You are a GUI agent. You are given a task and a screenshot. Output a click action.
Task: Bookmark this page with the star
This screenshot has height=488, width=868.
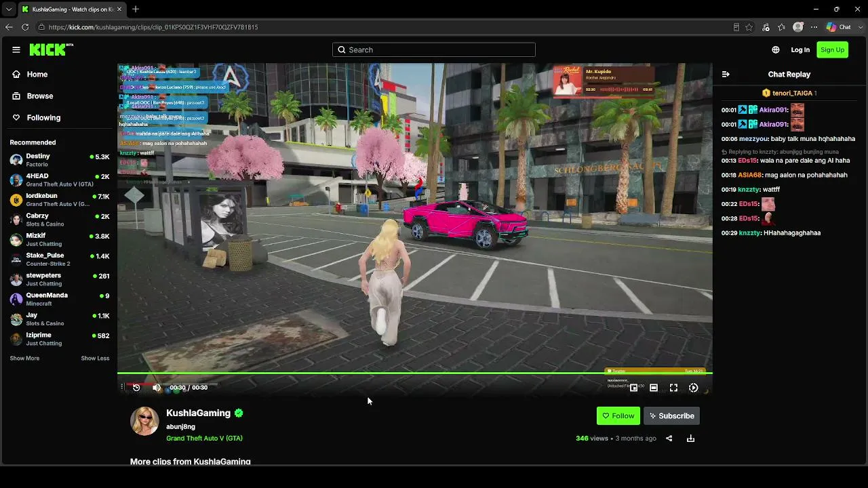[749, 27]
